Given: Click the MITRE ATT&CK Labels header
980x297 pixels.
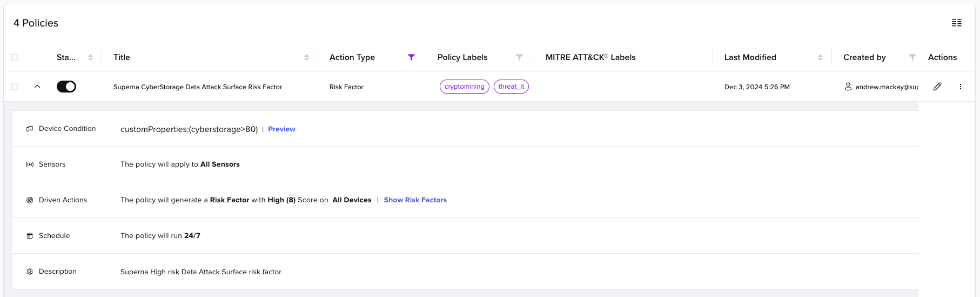Looking at the screenshot, I should coord(590,57).
